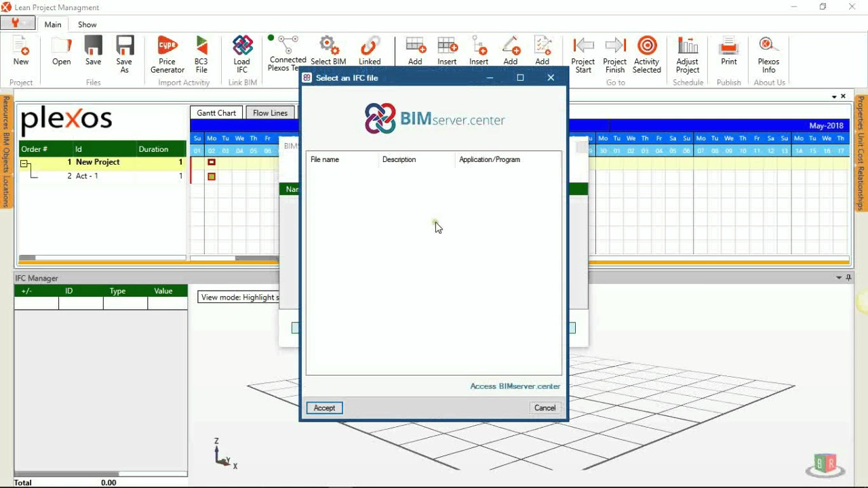The width and height of the screenshot is (868, 488).
Task: Click Cancel in the IFC dialog
Action: pos(545,408)
